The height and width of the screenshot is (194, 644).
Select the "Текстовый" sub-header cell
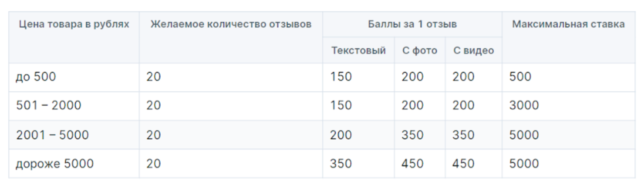(358, 50)
